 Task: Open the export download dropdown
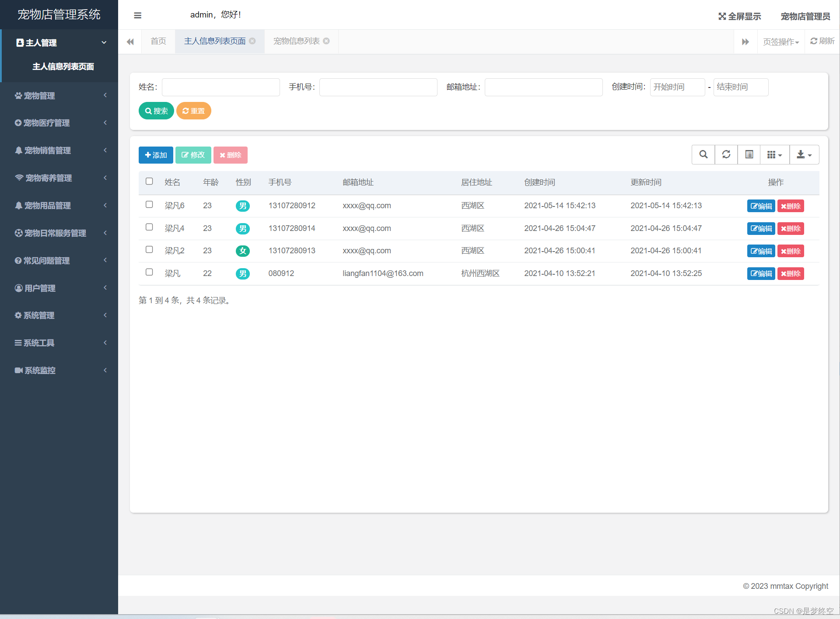[x=804, y=154]
